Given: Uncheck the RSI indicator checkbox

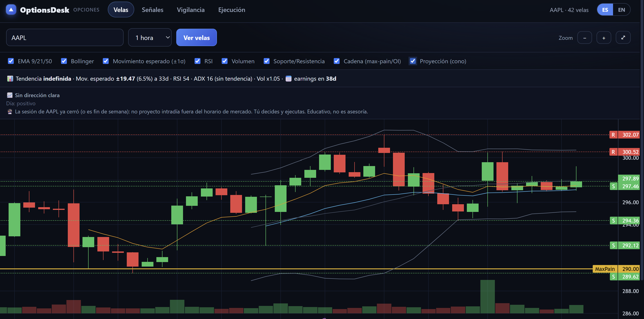Looking at the screenshot, I should point(197,61).
